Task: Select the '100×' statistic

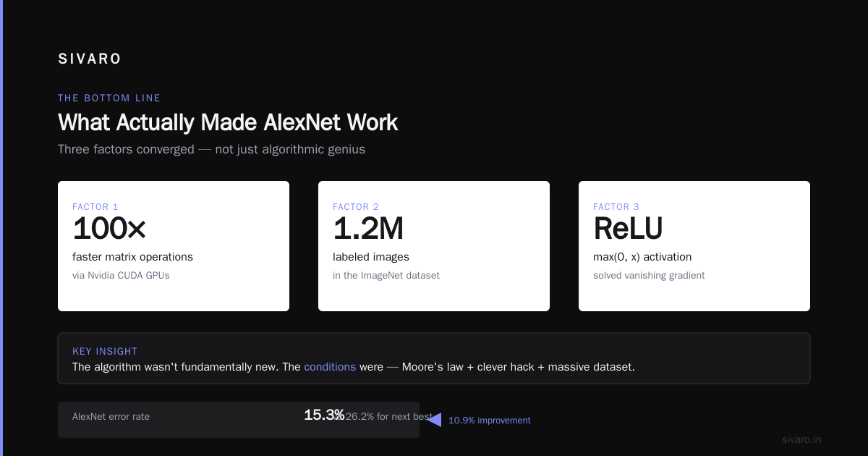Action: tap(109, 229)
